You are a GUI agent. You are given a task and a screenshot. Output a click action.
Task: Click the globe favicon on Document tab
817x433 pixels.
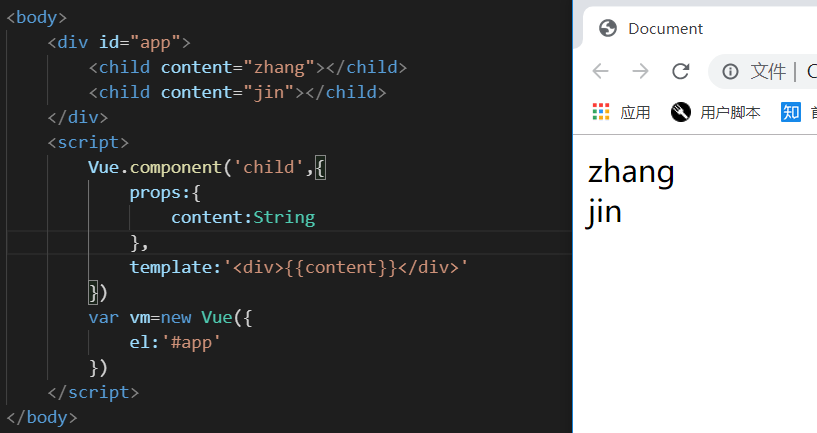coord(608,28)
